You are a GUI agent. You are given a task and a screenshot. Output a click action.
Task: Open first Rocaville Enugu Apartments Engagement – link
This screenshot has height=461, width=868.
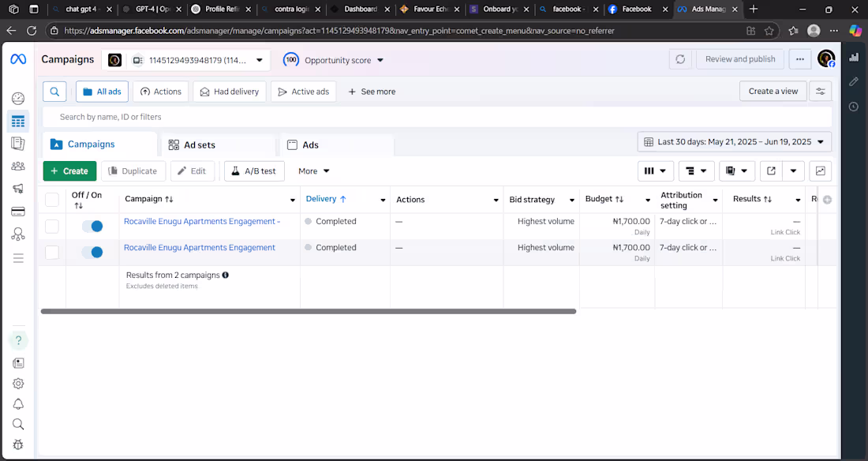202,221
